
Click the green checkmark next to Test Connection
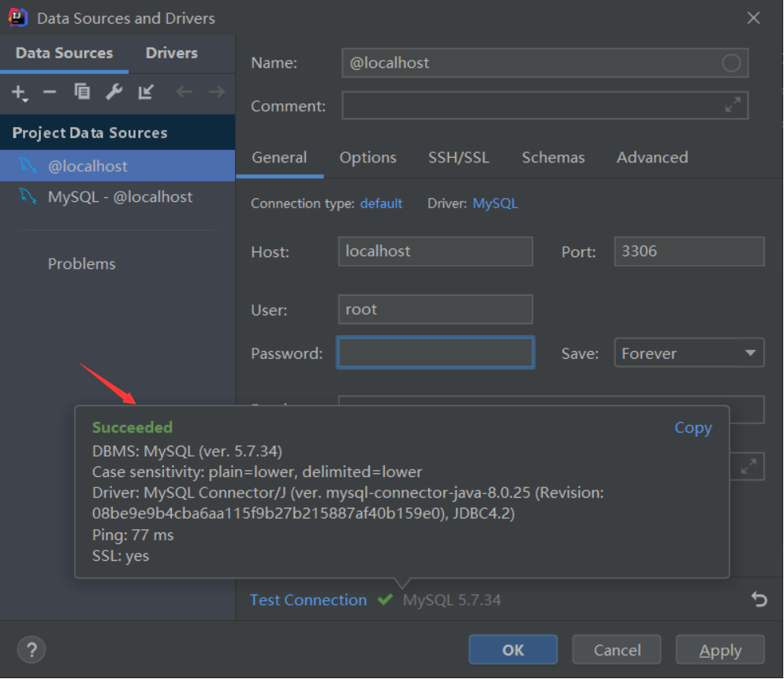385,599
